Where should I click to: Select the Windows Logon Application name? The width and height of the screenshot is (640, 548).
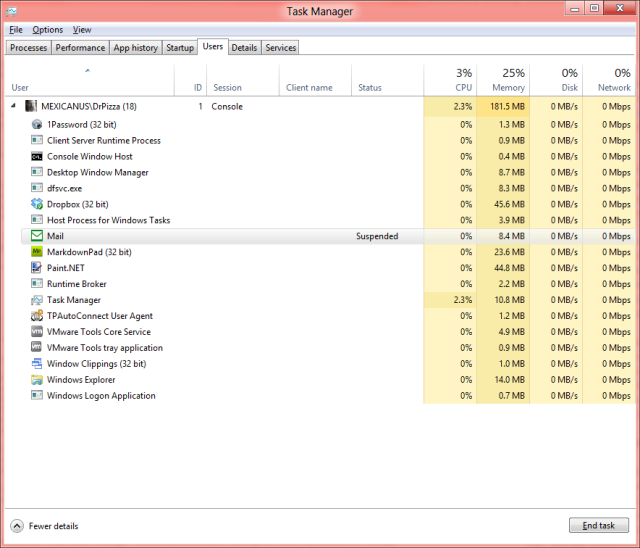(x=101, y=395)
